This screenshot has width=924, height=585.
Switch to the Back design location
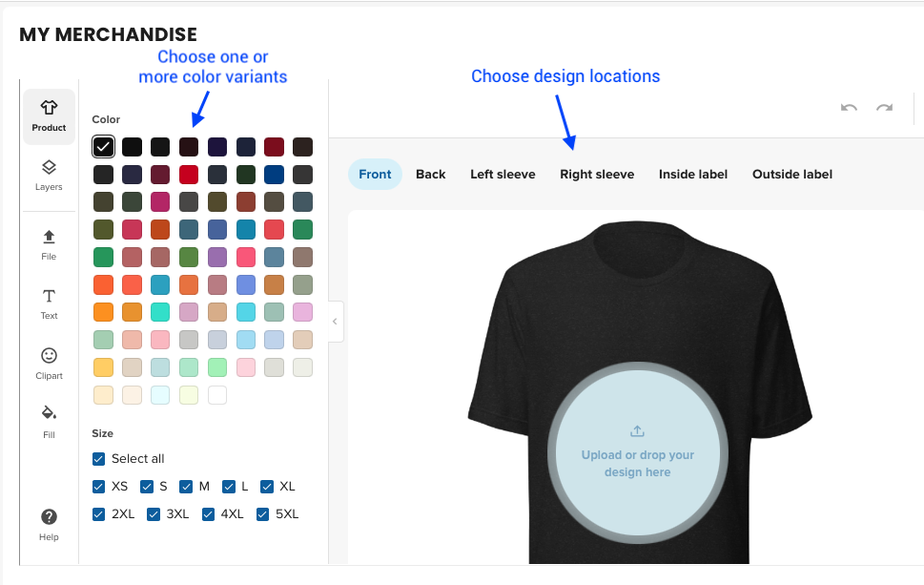click(x=430, y=174)
